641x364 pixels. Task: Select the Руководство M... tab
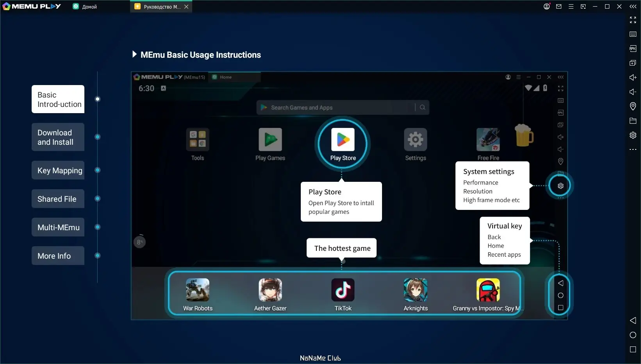[158, 7]
